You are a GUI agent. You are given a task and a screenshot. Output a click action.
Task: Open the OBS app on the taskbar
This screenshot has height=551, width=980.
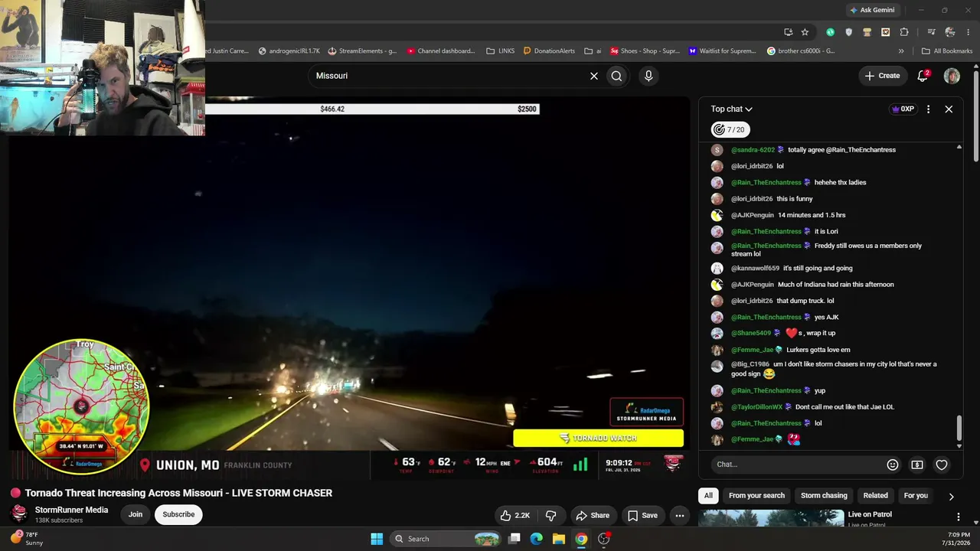click(x=604, y=539)
